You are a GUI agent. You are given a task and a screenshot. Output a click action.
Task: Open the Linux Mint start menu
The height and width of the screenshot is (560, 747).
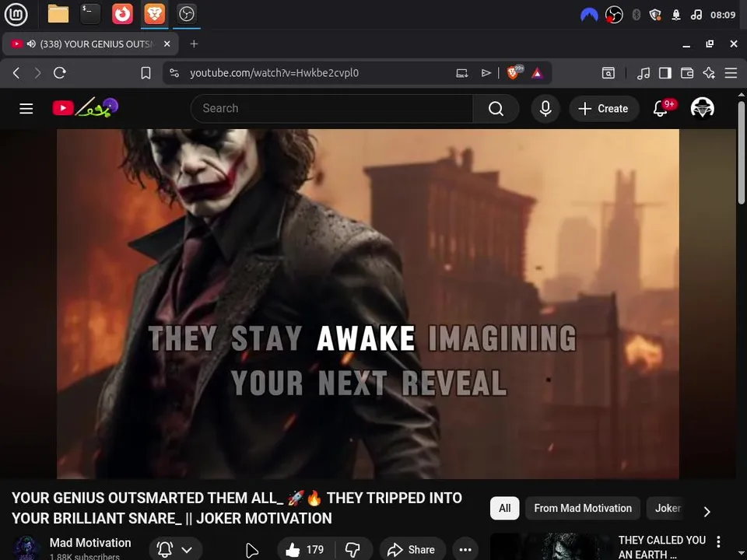[16, 14]
